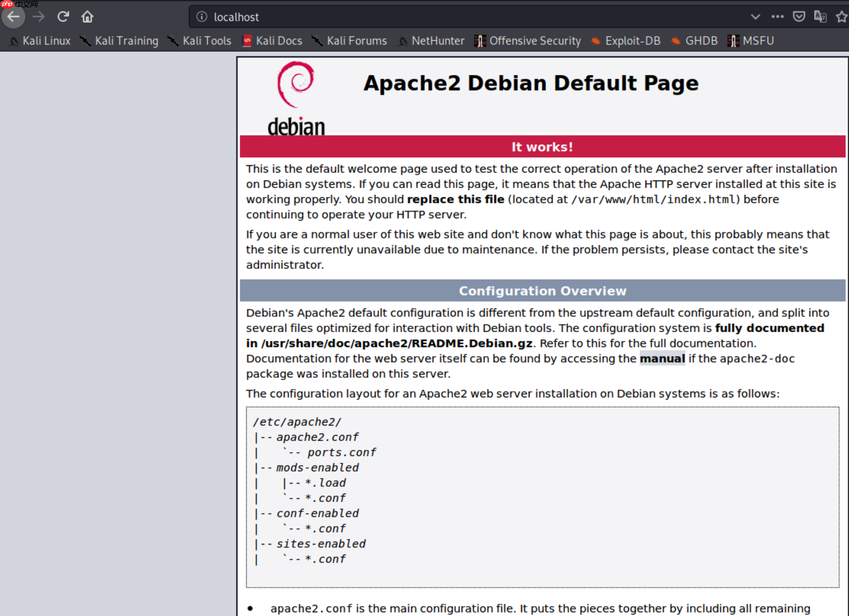Open the page actions three-dots menu
Viewport: 849px width, 616px height.
777,17
